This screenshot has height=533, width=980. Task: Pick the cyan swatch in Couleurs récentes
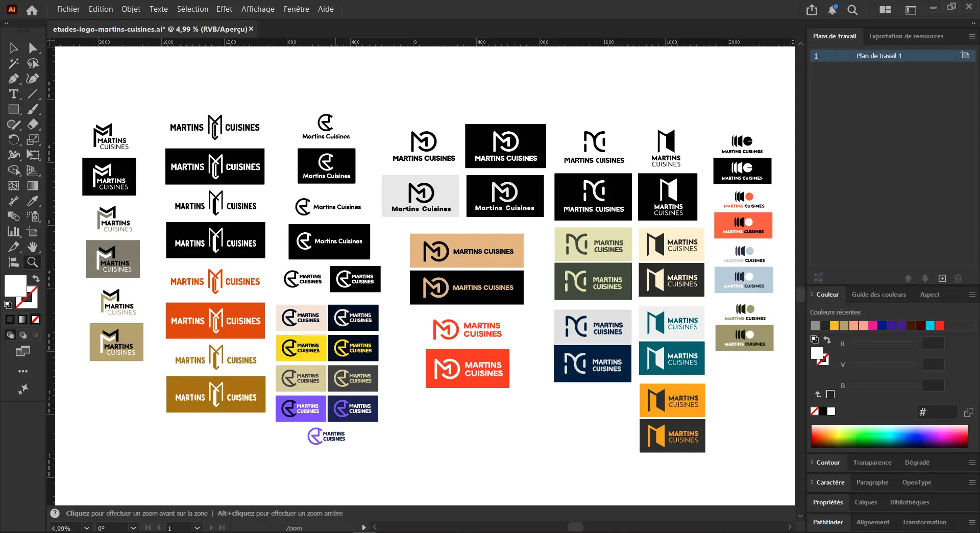(930, 326)
